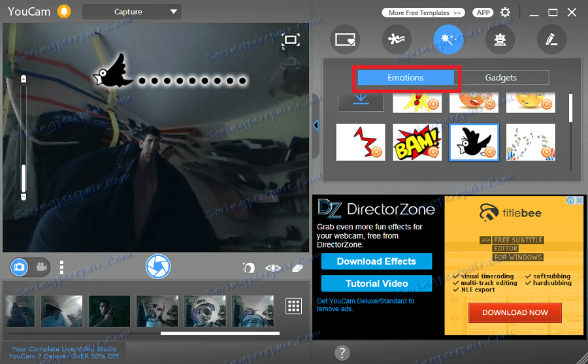The width and height of the screenshot is (588, 364).
Task: Click the thumbnail strip horizontal scrollbar
Action: click(x=220, y=333)
